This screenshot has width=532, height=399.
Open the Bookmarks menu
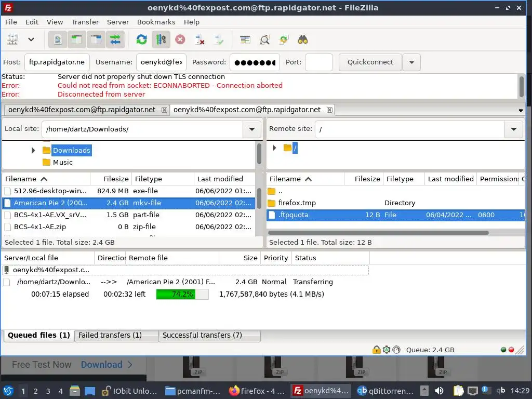click(x=156, y=22)
